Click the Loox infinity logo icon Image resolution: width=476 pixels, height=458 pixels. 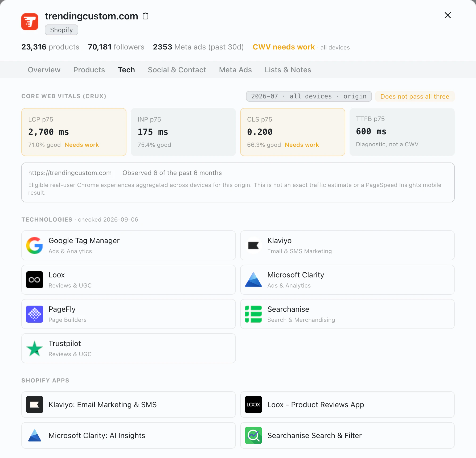click(35, 280)
